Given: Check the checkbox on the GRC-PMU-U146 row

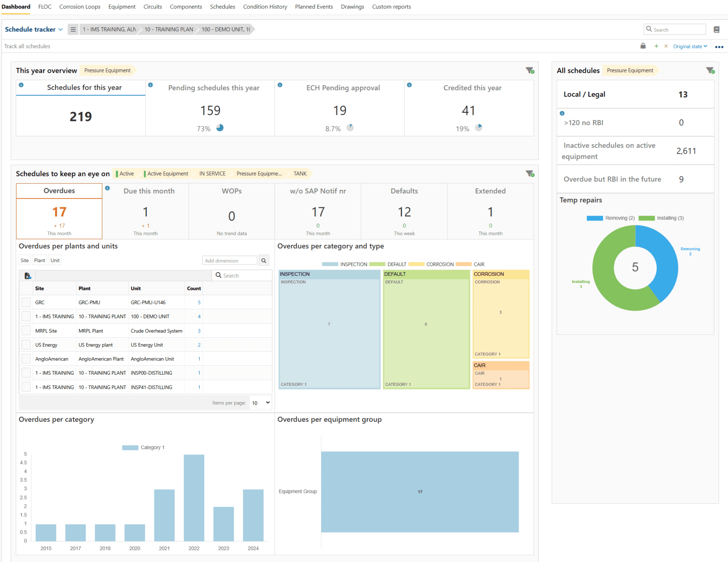Looking at the screenshot, I should coord(25,302).
